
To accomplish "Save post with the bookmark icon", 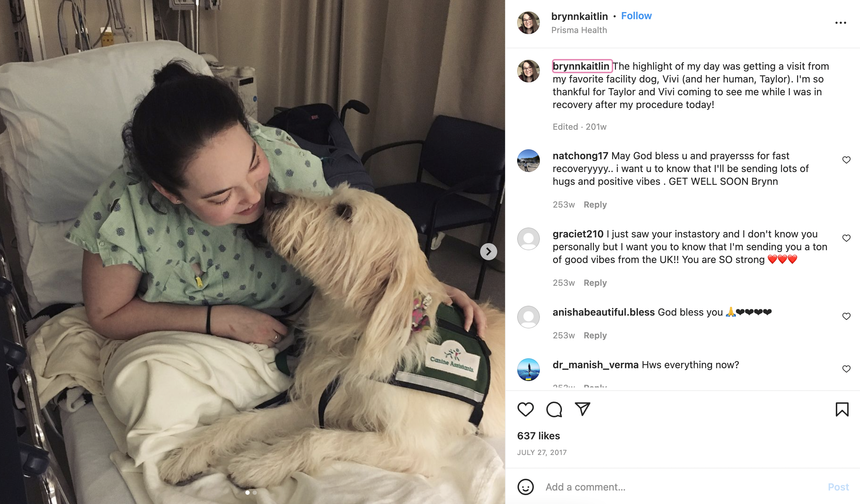I will pyautogui.click(x=842, y=409).
